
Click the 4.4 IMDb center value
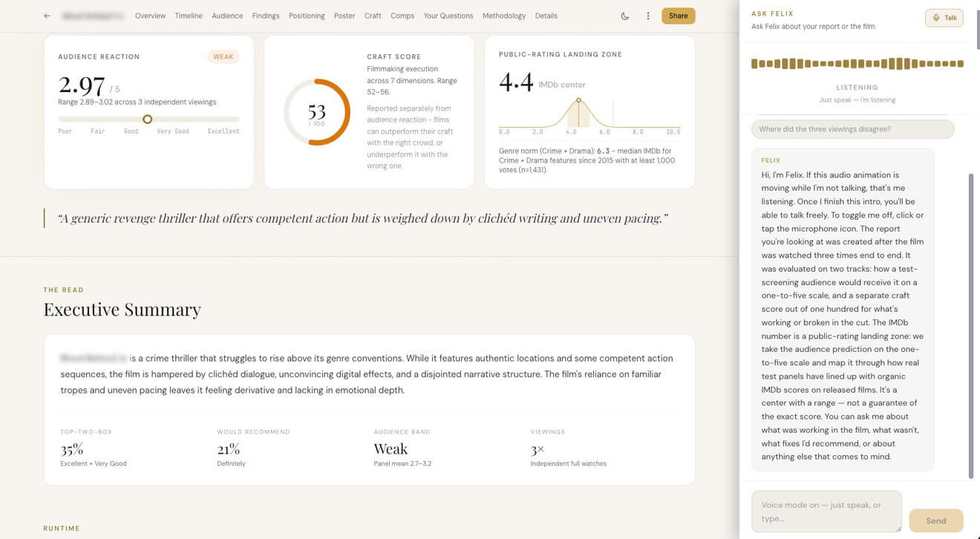516,82
